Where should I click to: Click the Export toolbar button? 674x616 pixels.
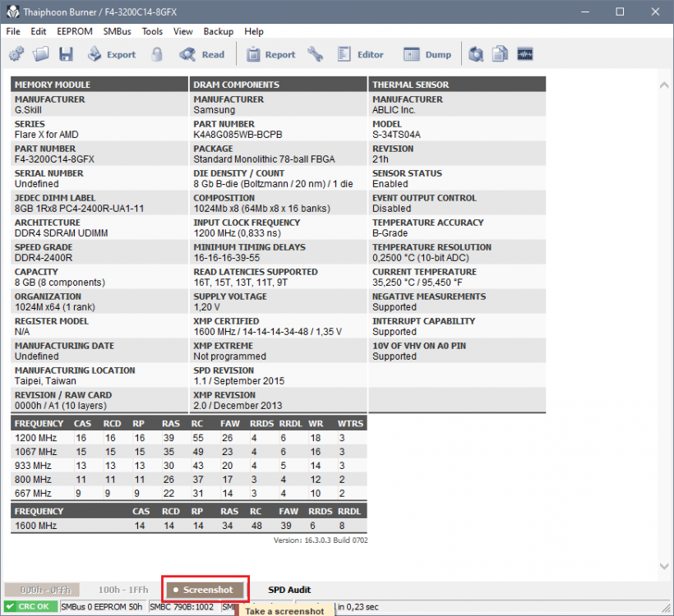point(112,54)
